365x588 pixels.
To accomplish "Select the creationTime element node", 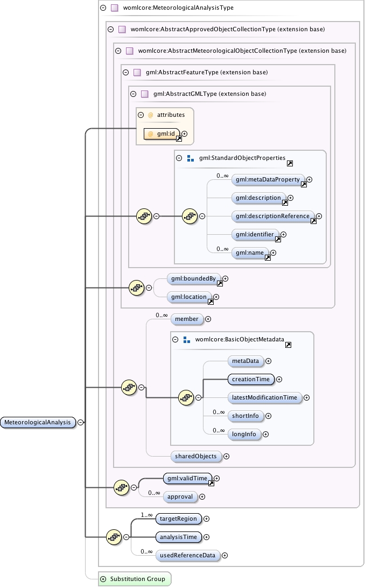I will 251,380.
